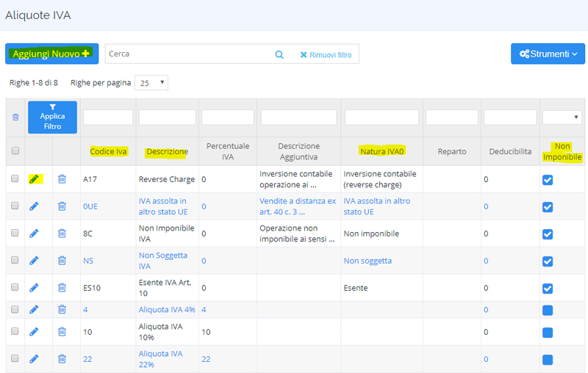Open edit for the NS row
588x373 pixels.
point(34,261)
